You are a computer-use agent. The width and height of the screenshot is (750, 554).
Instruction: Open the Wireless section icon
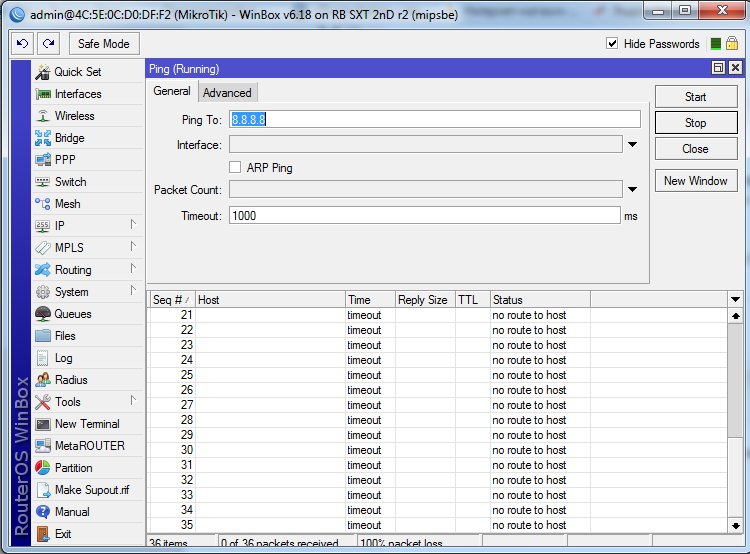point(43,116)
